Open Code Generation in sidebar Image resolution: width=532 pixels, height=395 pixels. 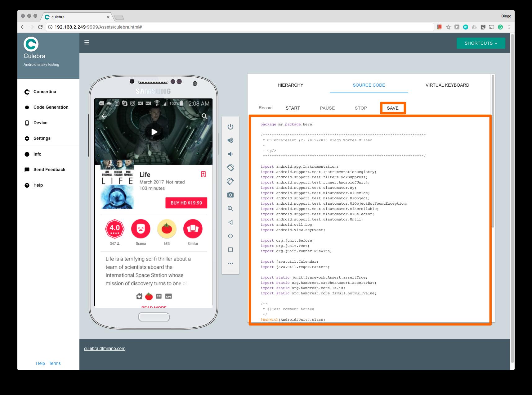(51, 107)
